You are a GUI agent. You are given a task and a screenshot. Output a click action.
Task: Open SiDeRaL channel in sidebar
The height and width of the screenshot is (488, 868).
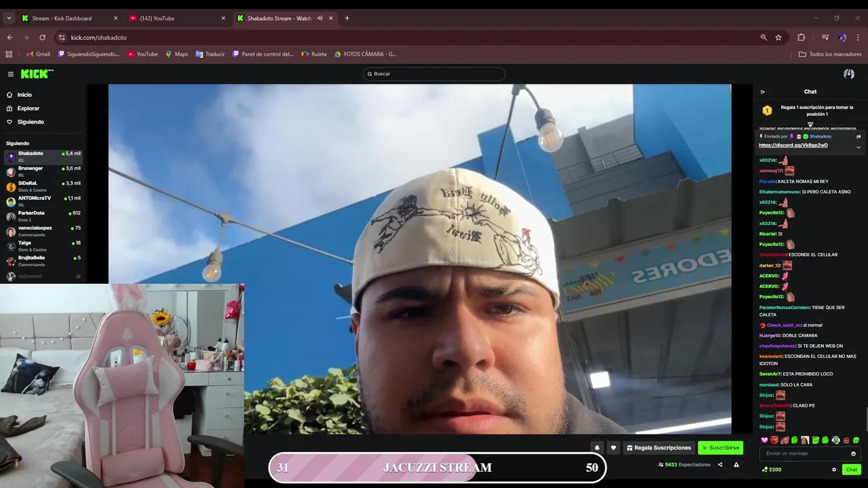[43, 186]
